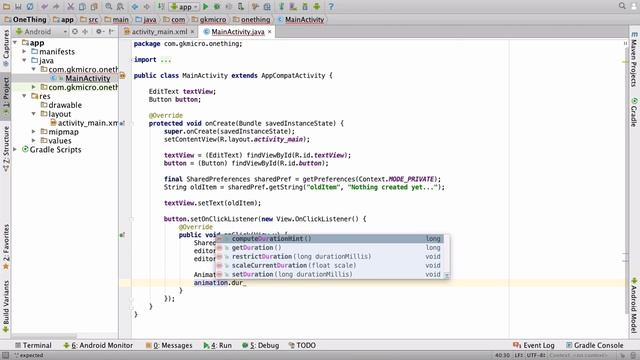Viewport: 640px width, 360px height.
Task: Open the app run configuration dropdown
Action: click(184, 7)
